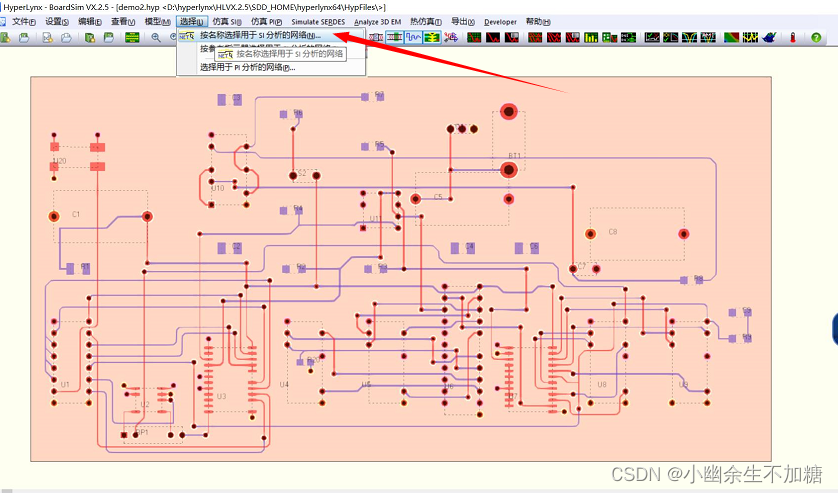This screenshot has height=493, width=838.
Task: Click the green grid with red trace icon
Action: tap(474, 37)
